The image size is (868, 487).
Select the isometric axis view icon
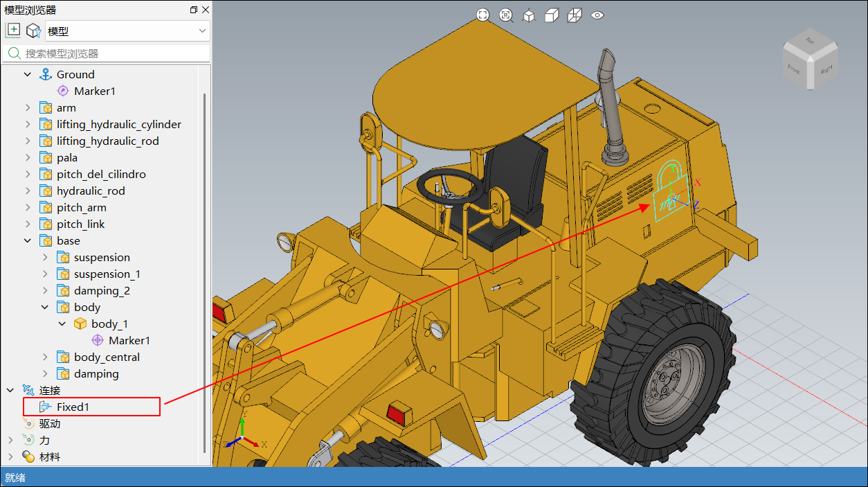coord(529,15)
